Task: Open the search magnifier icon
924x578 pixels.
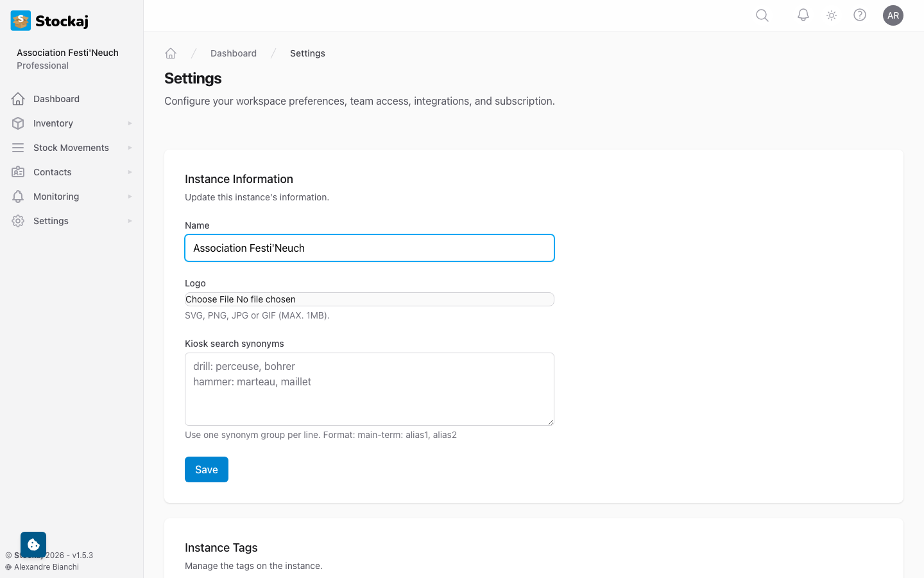Action: tap(762, 15)
